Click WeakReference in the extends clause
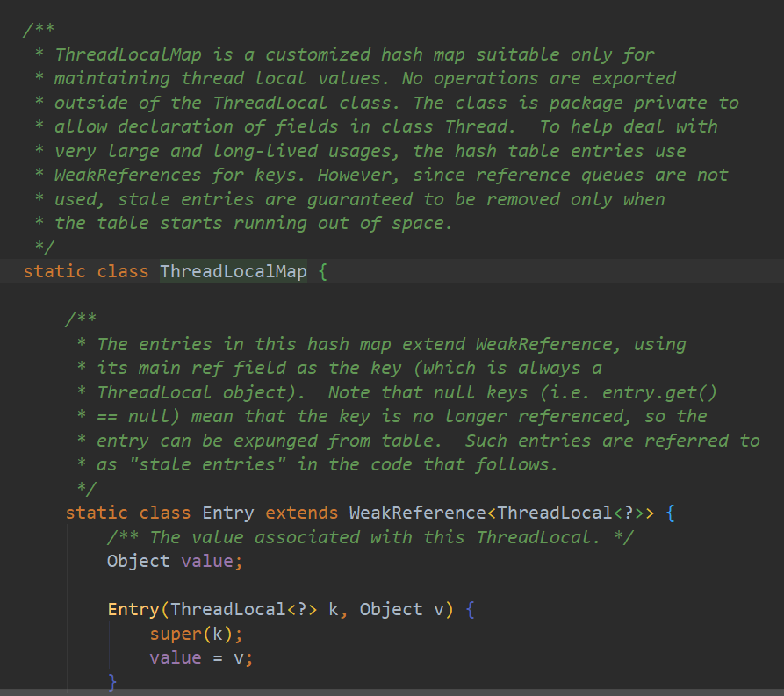 pyautogui.click(x=416, y=513)
